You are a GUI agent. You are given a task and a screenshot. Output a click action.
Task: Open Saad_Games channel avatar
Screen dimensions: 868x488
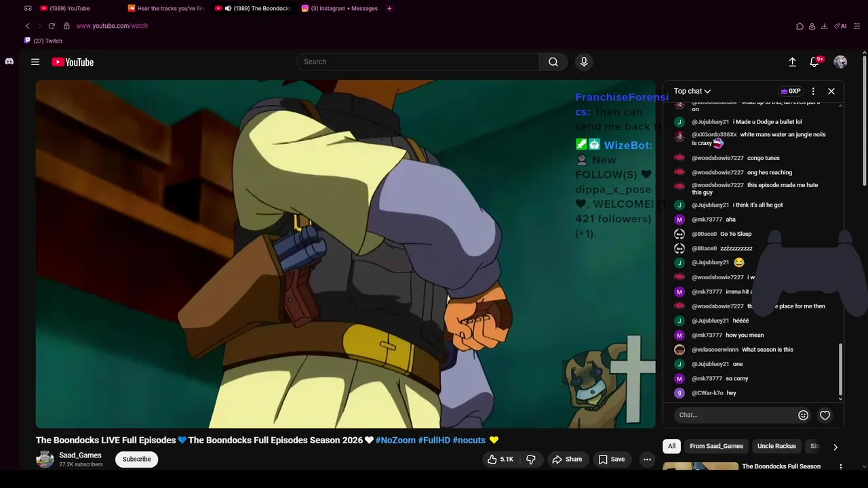click(45, 459)
